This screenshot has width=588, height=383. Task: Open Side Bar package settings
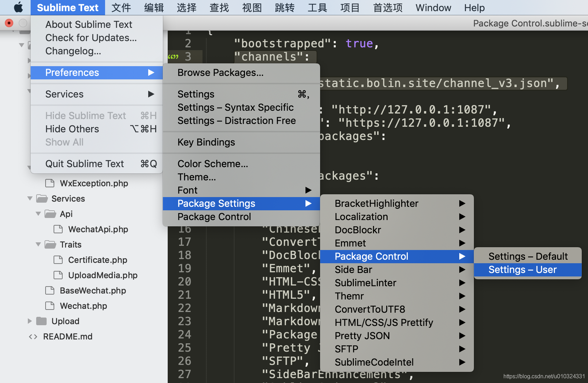(x=397, y=269)
